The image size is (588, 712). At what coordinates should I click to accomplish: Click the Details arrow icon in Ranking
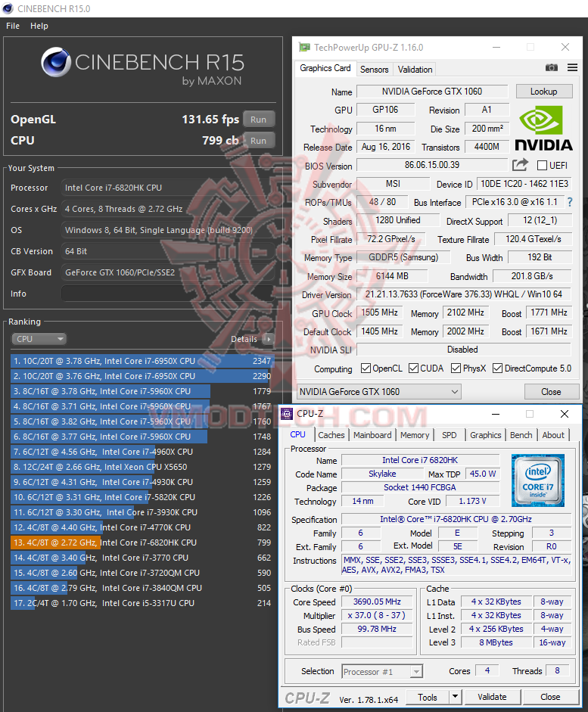point(269,339)
